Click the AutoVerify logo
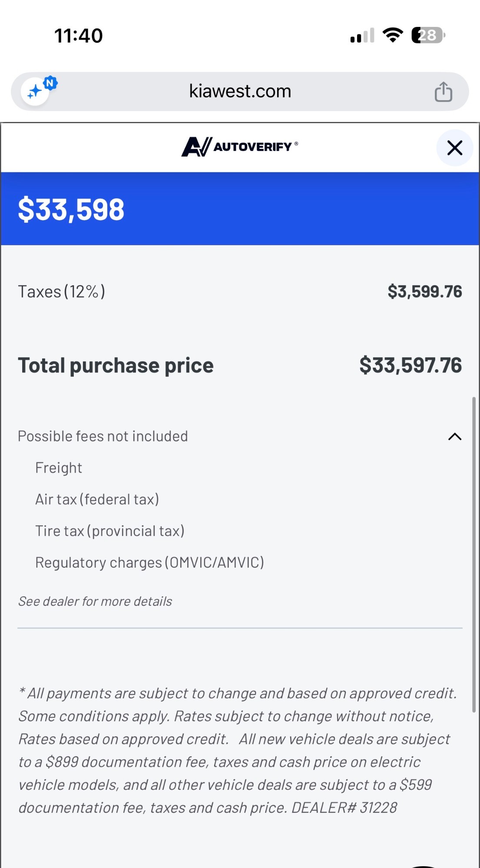 click(240, 147)
